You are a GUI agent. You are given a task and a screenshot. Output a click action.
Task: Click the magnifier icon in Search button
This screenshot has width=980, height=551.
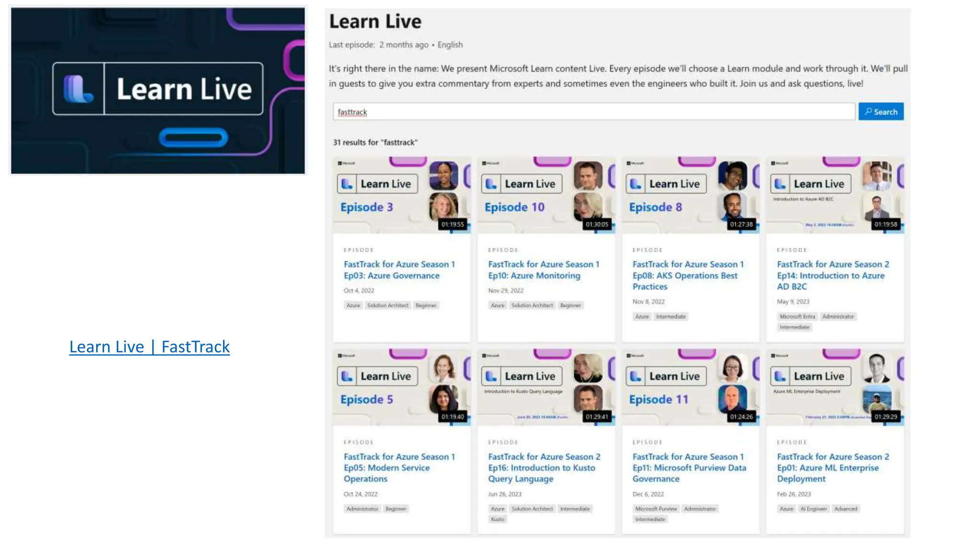868,111
